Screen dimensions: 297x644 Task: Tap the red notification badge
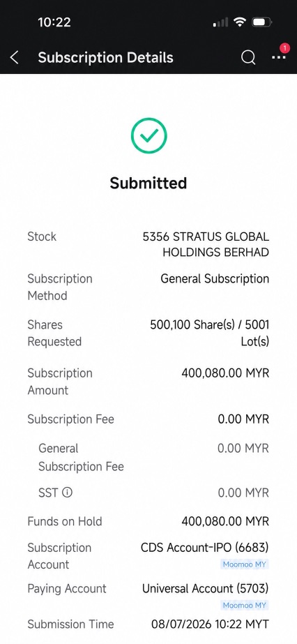(x=284, y=48)
